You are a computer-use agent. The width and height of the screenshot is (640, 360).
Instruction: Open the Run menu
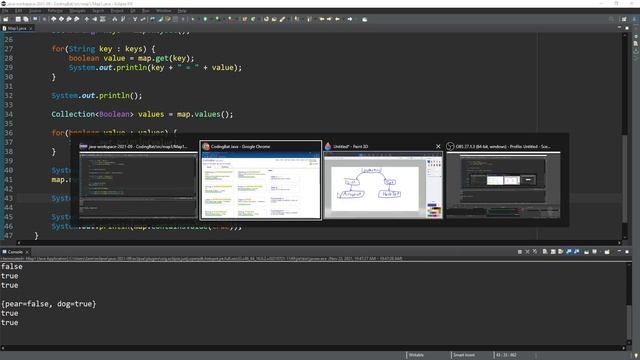click(x=146, y=11)
